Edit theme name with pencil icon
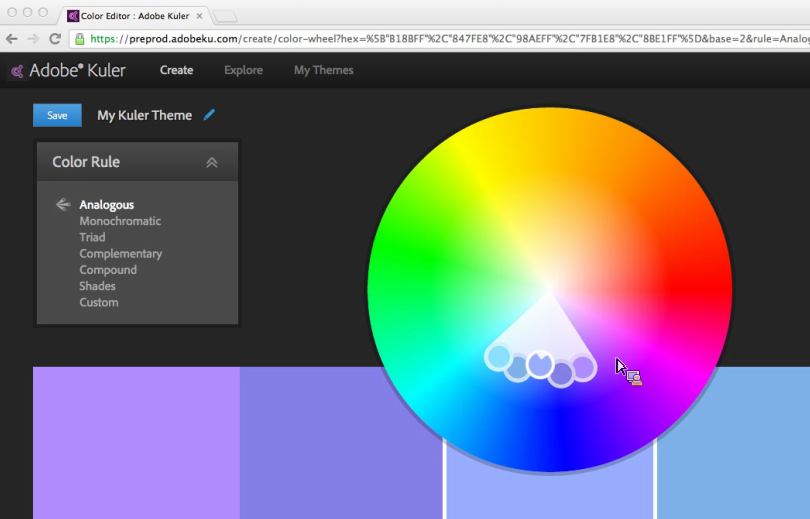This screenshot has width=810, height=519. tap(209, 115)
